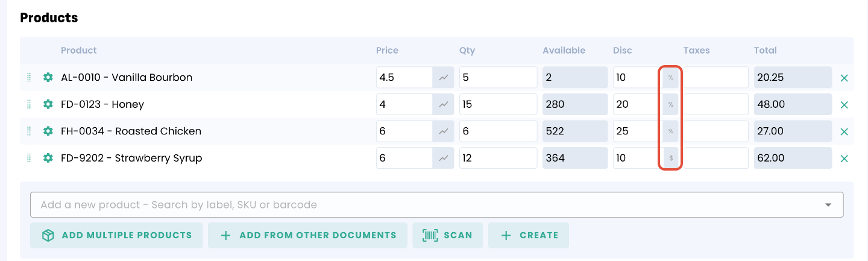Viewport: 868px width, 261px height.
Task: Show price trend icon for Strawberry Syrup
Action: coord(443,158)
